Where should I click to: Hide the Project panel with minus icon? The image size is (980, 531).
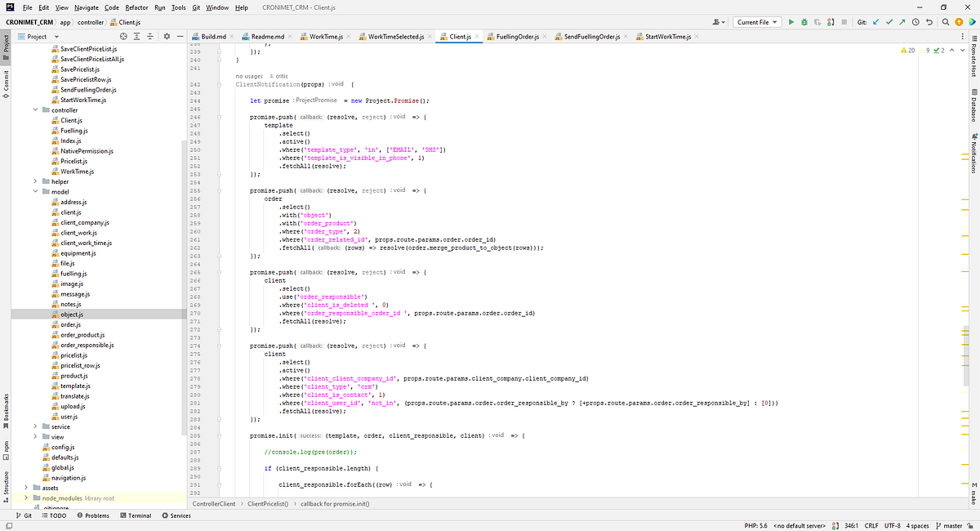coord(179,37)
